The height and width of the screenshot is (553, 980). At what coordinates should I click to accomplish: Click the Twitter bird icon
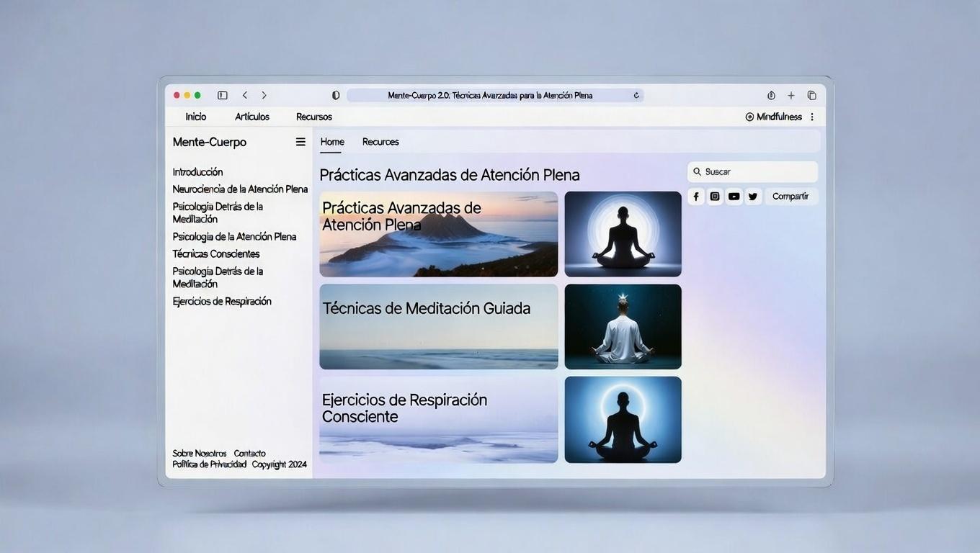click(x=753, y=197)
